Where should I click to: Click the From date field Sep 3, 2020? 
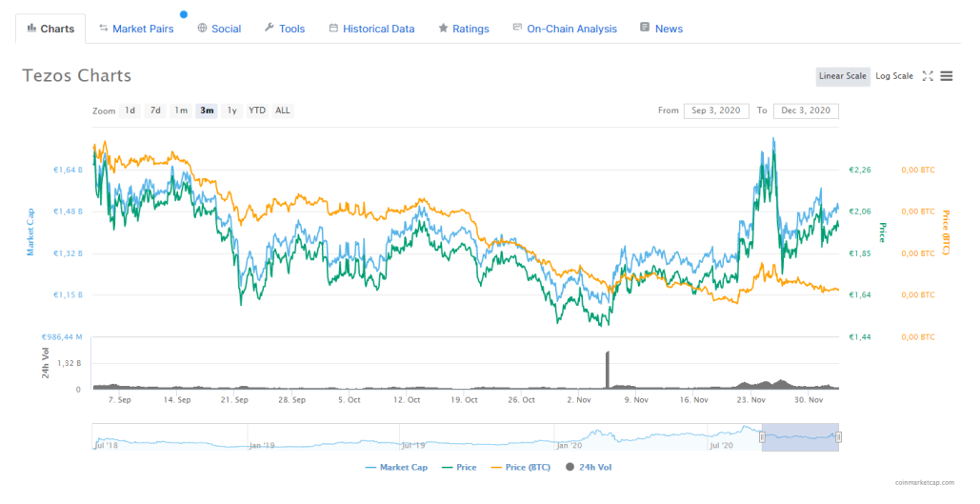716,111
